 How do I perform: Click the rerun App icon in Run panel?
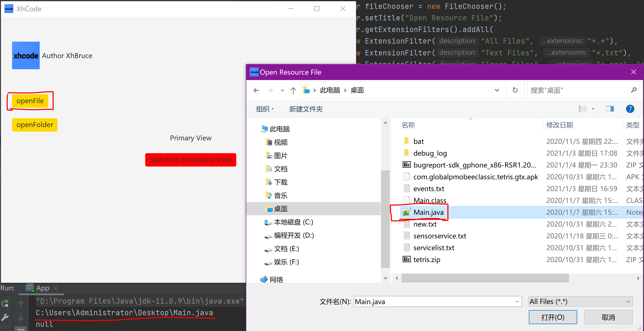(5, 303)
